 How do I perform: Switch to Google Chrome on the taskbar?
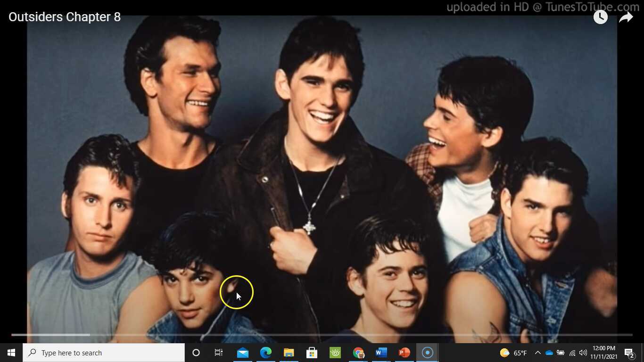point(358,353)
